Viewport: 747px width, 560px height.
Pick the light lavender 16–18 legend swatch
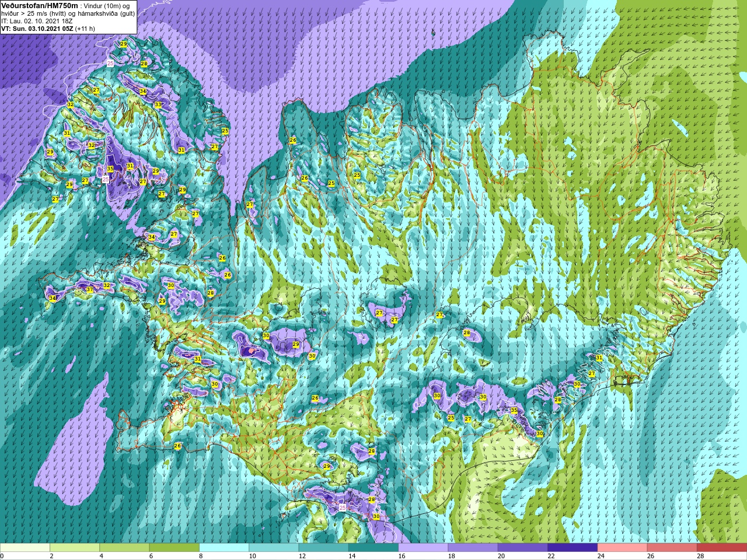point(423,548)
